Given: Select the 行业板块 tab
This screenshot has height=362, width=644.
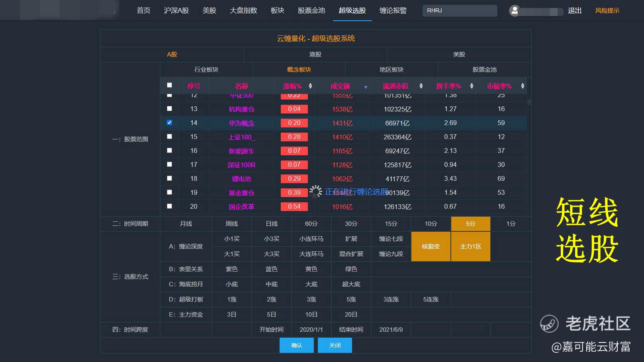Looking at the screenshot, I should click(206, 70).
